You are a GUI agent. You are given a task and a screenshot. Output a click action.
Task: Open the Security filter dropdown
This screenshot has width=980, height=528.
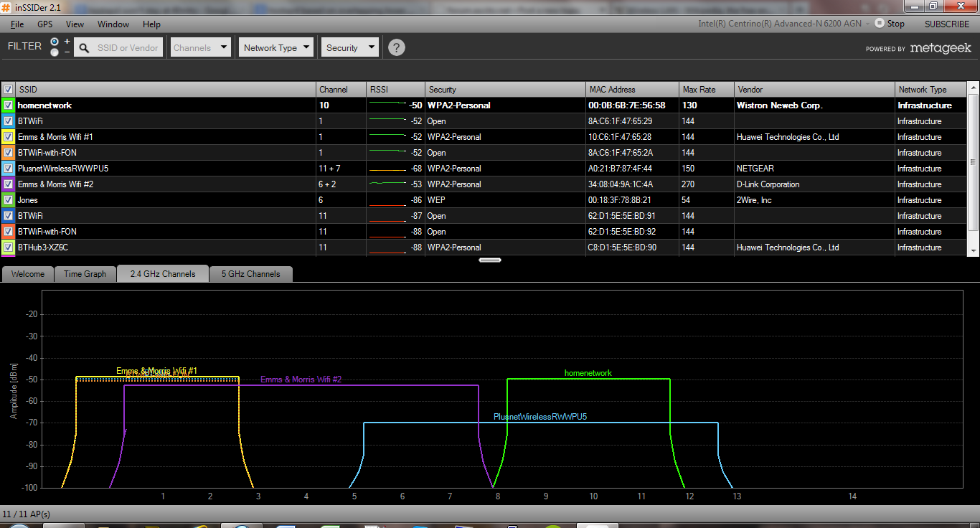point(349,47)
